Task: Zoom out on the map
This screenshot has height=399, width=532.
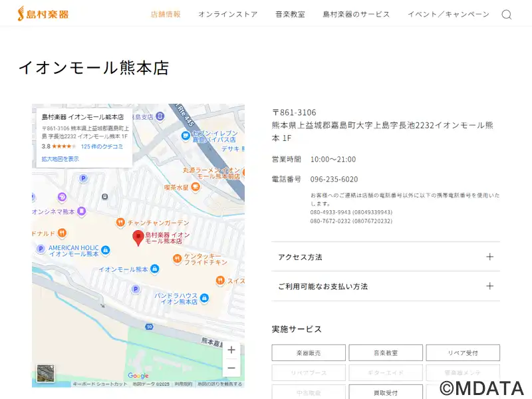Action: [231, 368]
